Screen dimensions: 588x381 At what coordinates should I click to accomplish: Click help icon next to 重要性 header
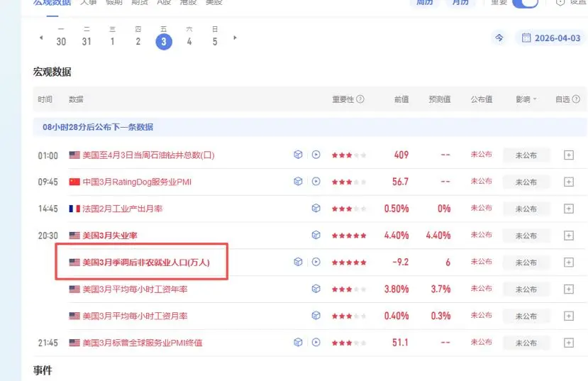click(x=360, y=99)
